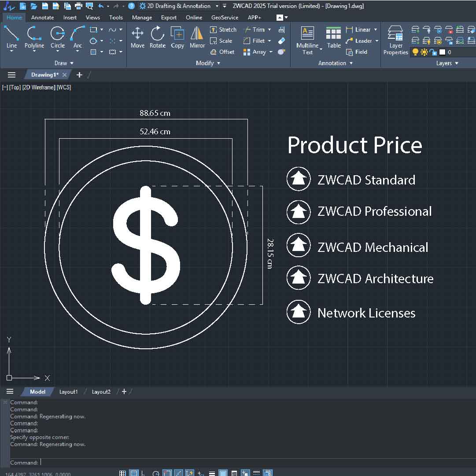This screenshot has width=476, height=476.
Task: Pick the Copy tool in Modify
Action: [177, 37]
